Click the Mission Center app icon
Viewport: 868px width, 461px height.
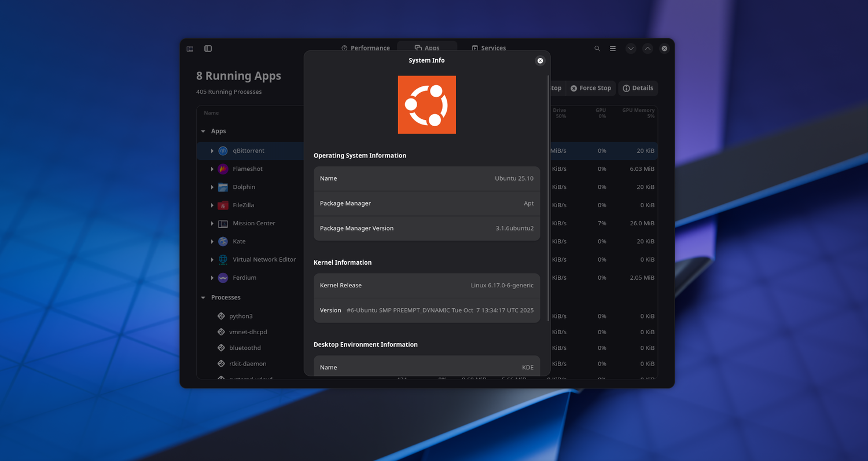(223, 224)
